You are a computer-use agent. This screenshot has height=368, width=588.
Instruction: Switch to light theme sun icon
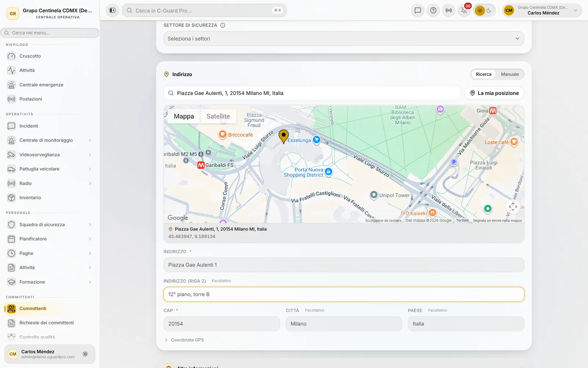(480, 11)
